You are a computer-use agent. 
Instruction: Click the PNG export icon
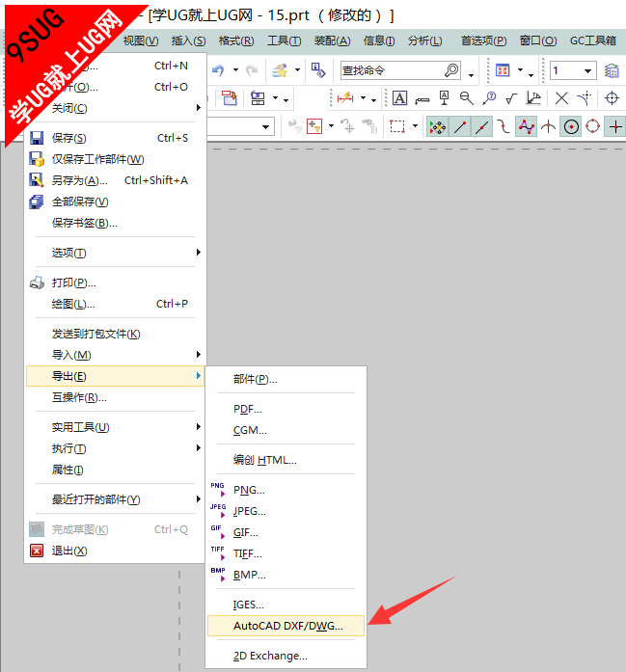tap(218, 490)
